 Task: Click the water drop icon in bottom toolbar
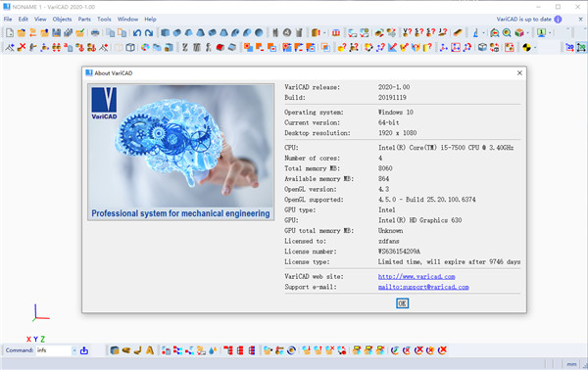pos(213,350)
